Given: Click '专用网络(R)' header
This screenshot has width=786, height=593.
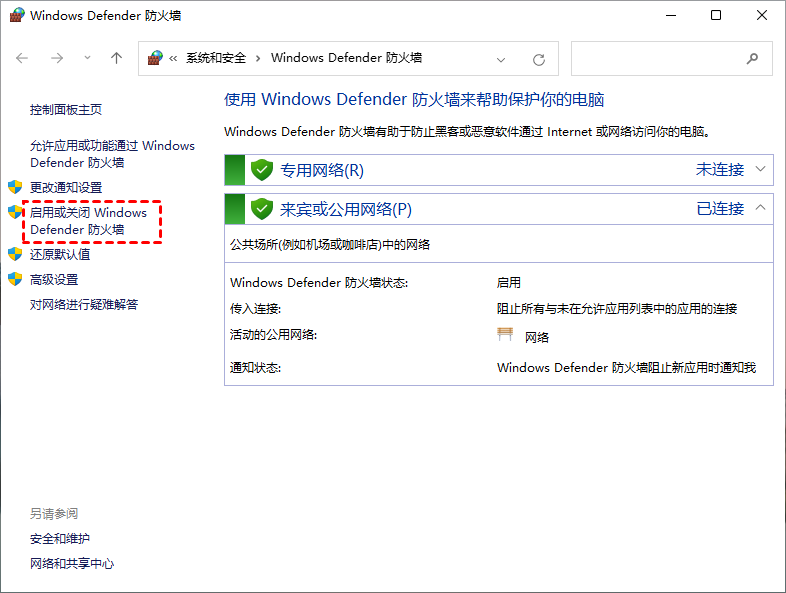Looking at the screenshot, I should [321, 170].
